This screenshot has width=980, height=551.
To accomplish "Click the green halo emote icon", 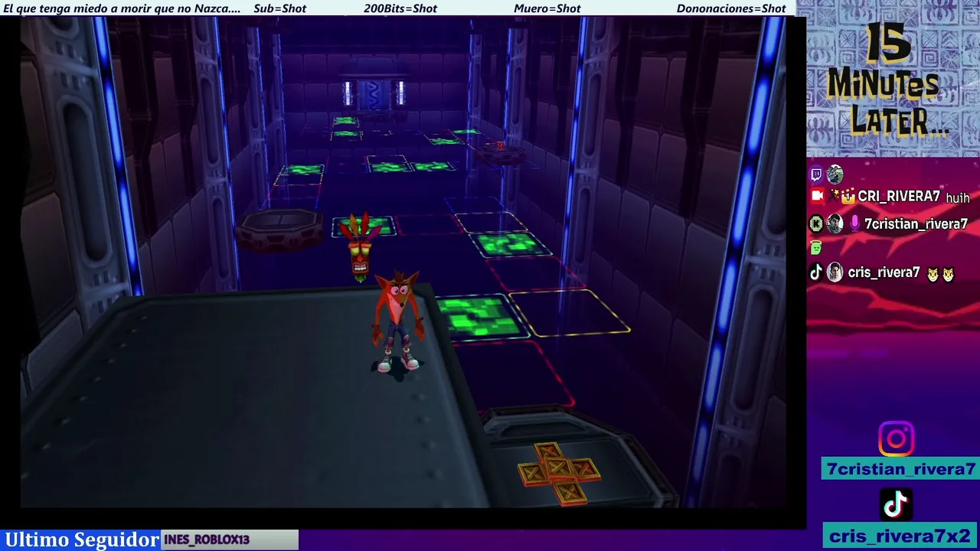I will point(816,248).
